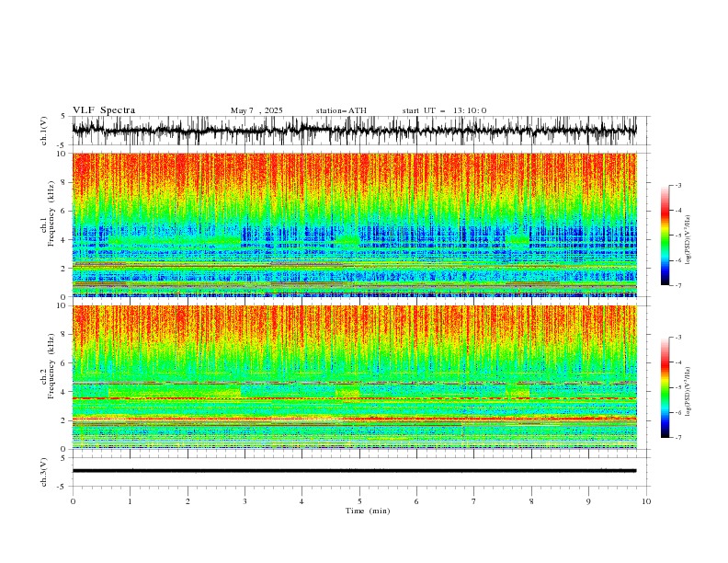This screenshot has height=563, width=728.
Task: Click time-axis tick label "8"
Action: (x=531, y=501)
